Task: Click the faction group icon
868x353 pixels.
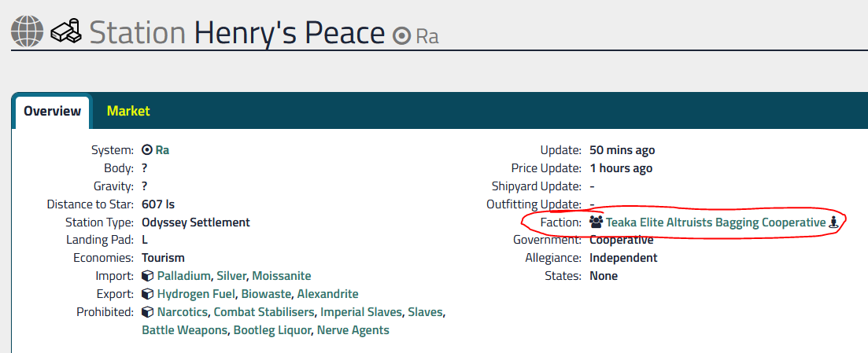Action: tap(597, 222)
